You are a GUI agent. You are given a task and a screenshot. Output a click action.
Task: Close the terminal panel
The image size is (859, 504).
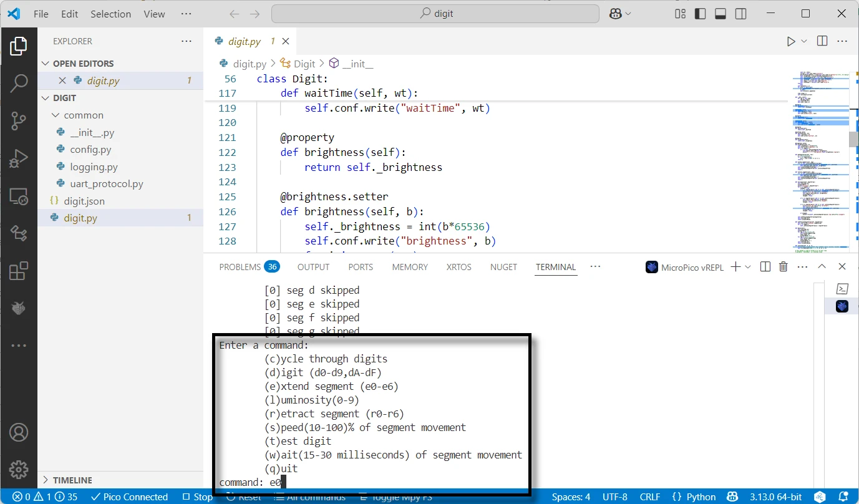click(842, 267)
